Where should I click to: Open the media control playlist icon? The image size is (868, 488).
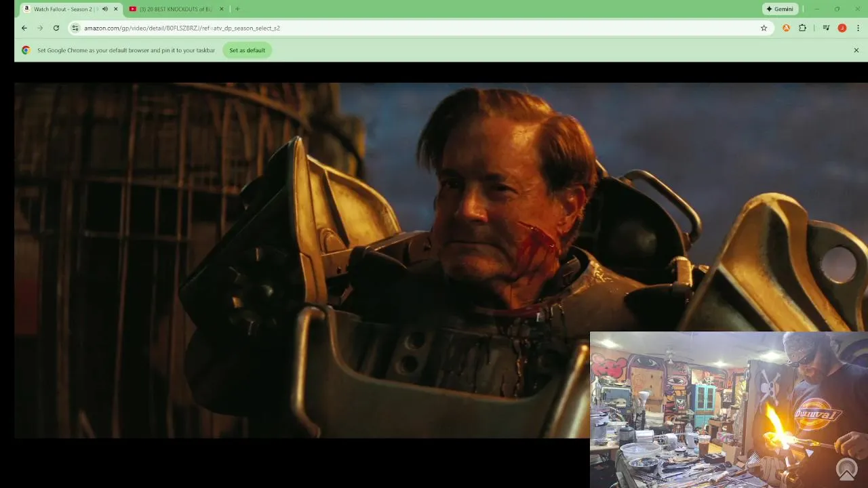tap(826, 28)
